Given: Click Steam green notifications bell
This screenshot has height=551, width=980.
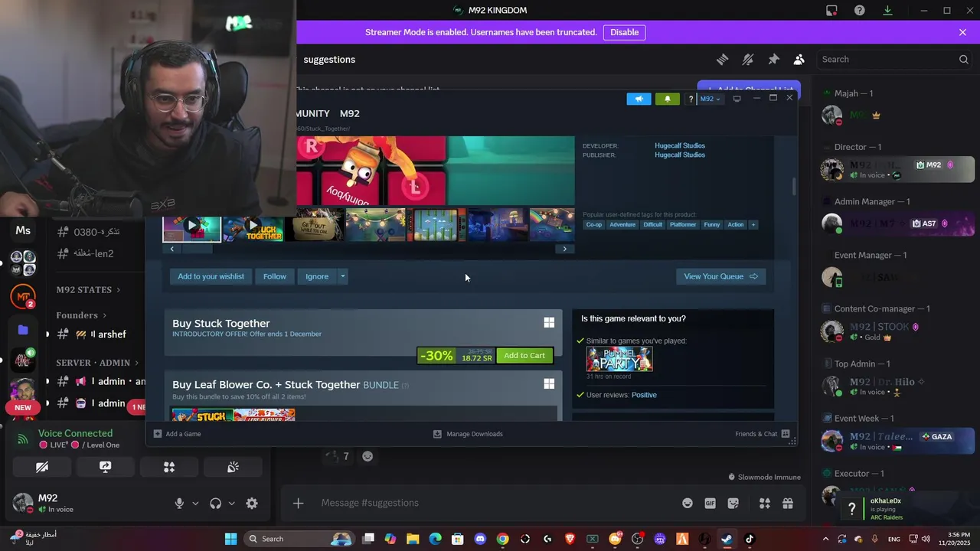Looking at the screenshot, I should tap(667, 99).
